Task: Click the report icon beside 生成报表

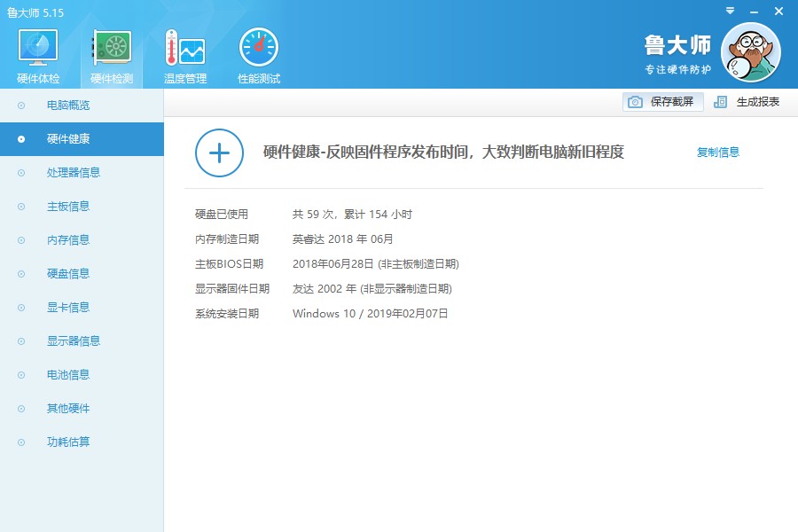Action: [720, 102]
